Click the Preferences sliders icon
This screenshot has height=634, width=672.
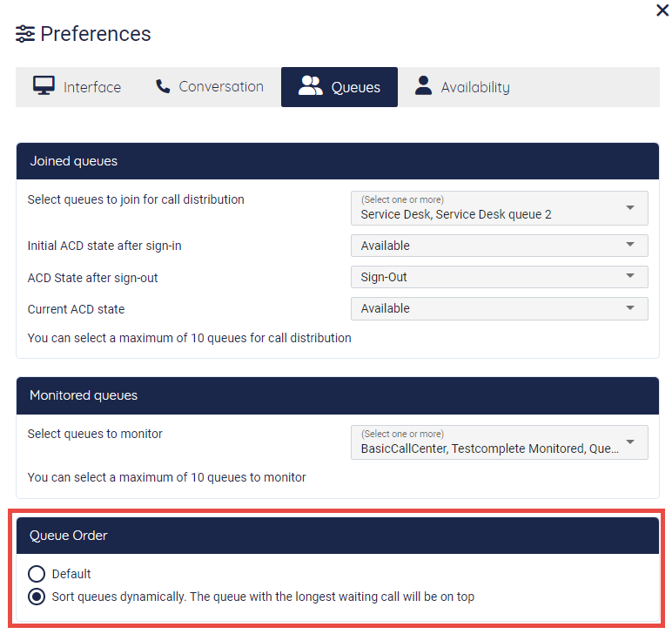25,35
